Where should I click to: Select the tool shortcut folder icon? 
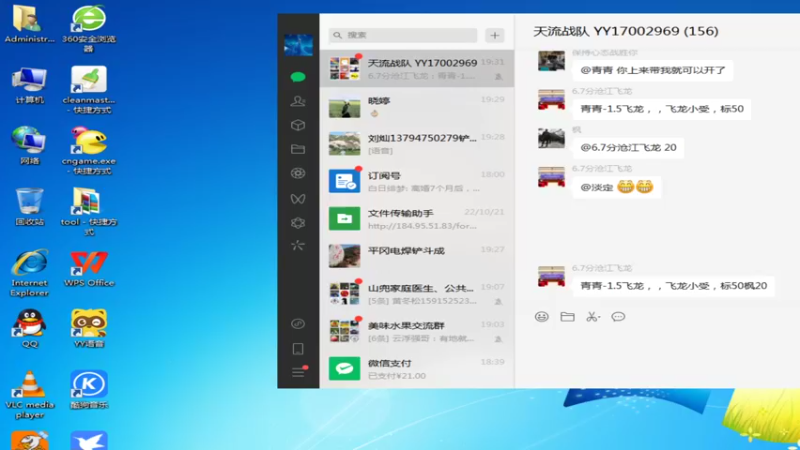click(x=89, y=211)
